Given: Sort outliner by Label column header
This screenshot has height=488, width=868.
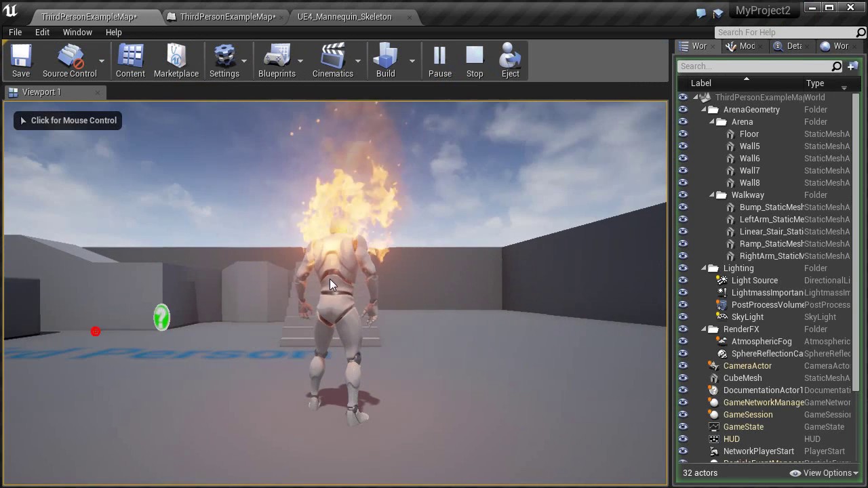Looking at the screenshot, I should [x=701, y=83].
